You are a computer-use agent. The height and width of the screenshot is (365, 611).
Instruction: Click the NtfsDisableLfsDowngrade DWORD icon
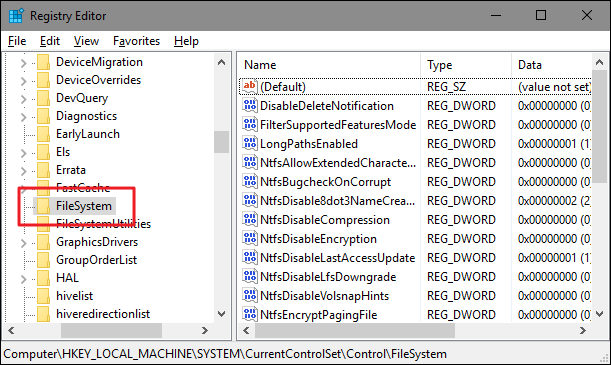click(x=249, y=277)
